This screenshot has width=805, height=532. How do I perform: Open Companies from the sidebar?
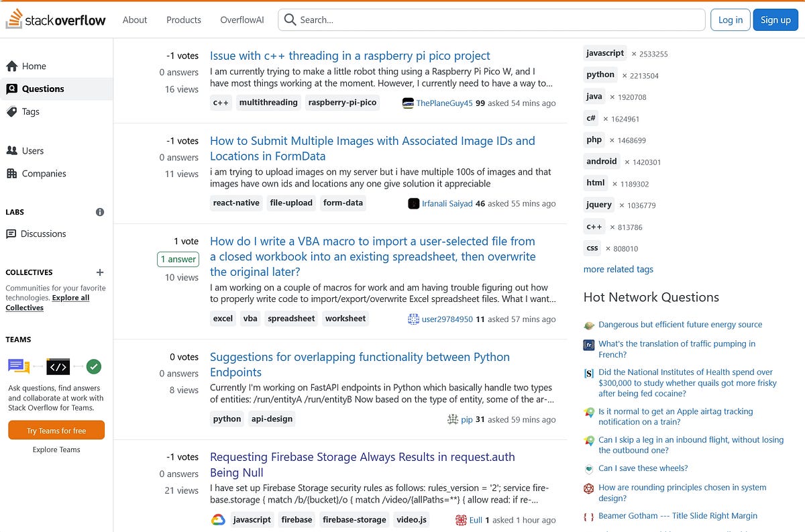point(12,173)
